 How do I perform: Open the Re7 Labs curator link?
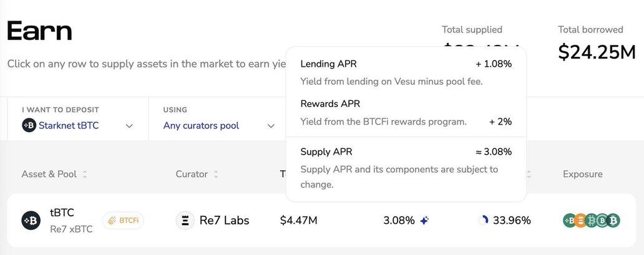pos(224,220)
